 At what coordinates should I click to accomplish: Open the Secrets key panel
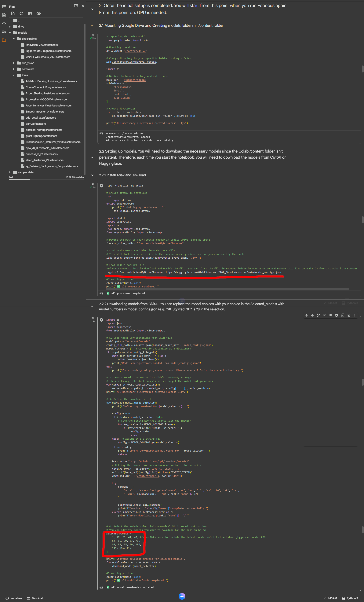click(4, 32)
